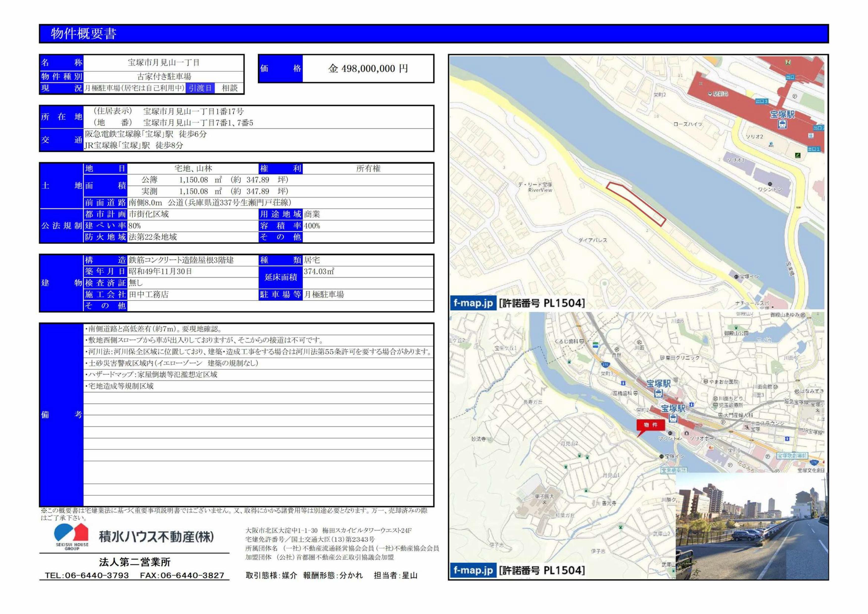Viewport: 868px width, 614px height.
Task: Click the ソリオホール building icon
Action: click(687, 433)
